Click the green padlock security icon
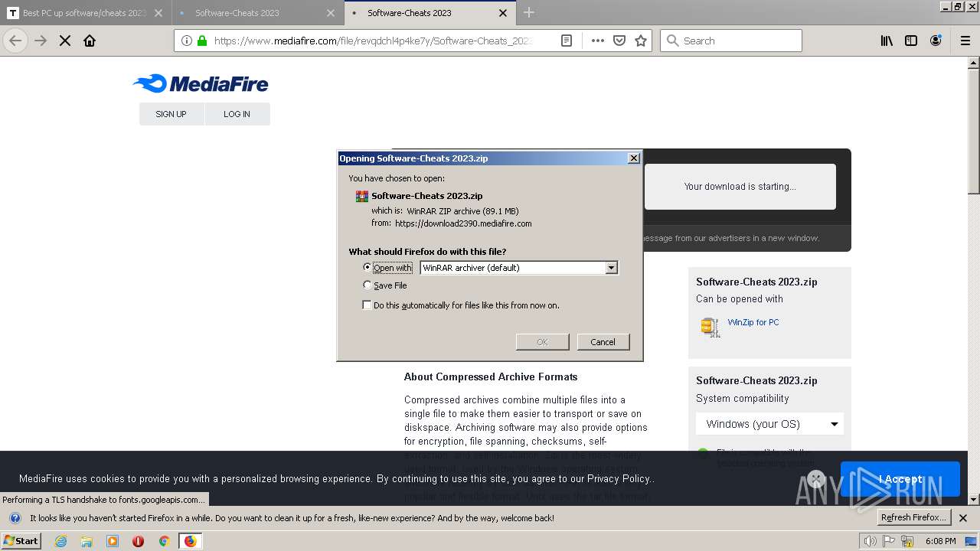The height and width of the screenshot is (551, 980). pyautogui.click(x=202, y=41)
